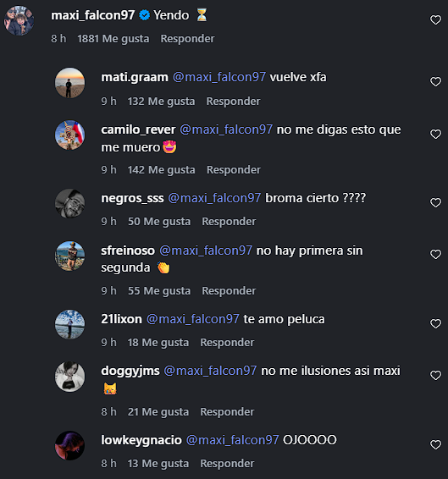Like maxi_falcon97's "Yendo" comment with heart
Image resolution: width=448 pixels, height=479 pixels.
[x=435, y=19]
